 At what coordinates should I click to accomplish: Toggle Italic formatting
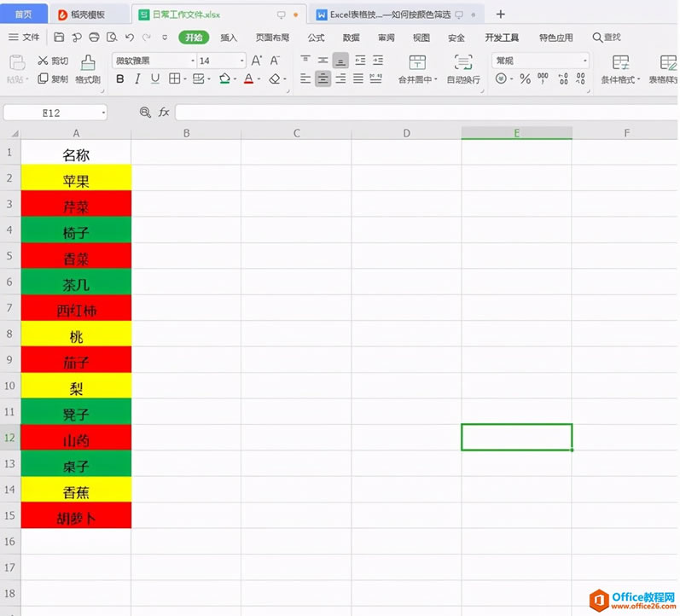pos(137,79)
